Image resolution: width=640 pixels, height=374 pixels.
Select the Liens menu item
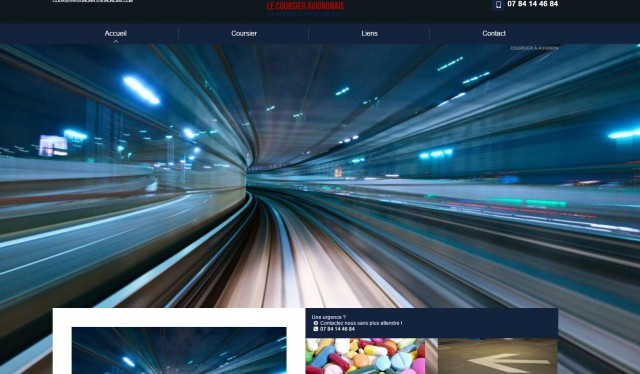tap(369, 33)
